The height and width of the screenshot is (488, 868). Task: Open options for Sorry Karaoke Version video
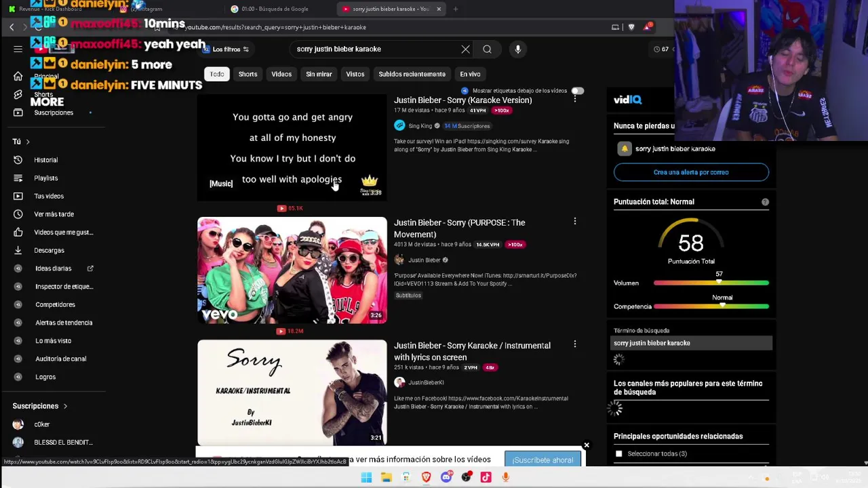pyautogui.click(x=575, y=99)
